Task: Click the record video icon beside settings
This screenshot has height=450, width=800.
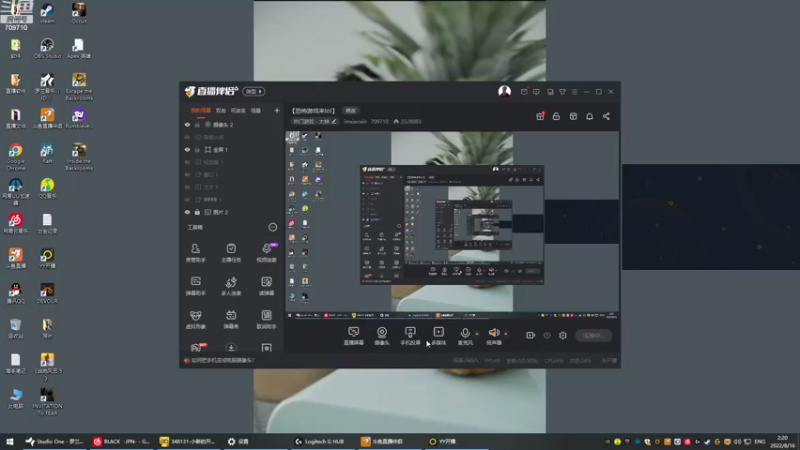Action: [531, 335]
